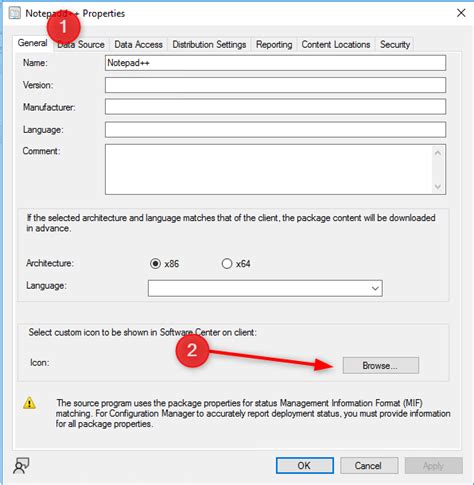Click the Comment box scroll down arrow

tap(438, 187)
